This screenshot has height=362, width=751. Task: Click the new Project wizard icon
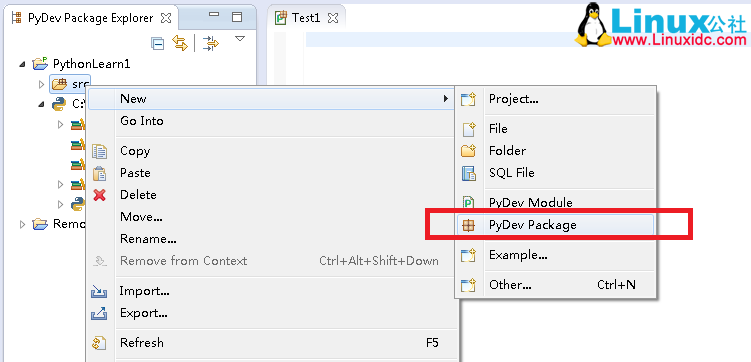pos(468,99)
